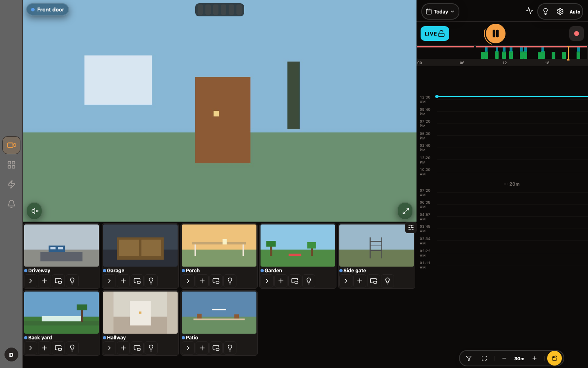Image resolution: width=588 pixels, height=368 pixels.
Task: Select the Patio camera thumbnail
Action: (x=219, y=312)
